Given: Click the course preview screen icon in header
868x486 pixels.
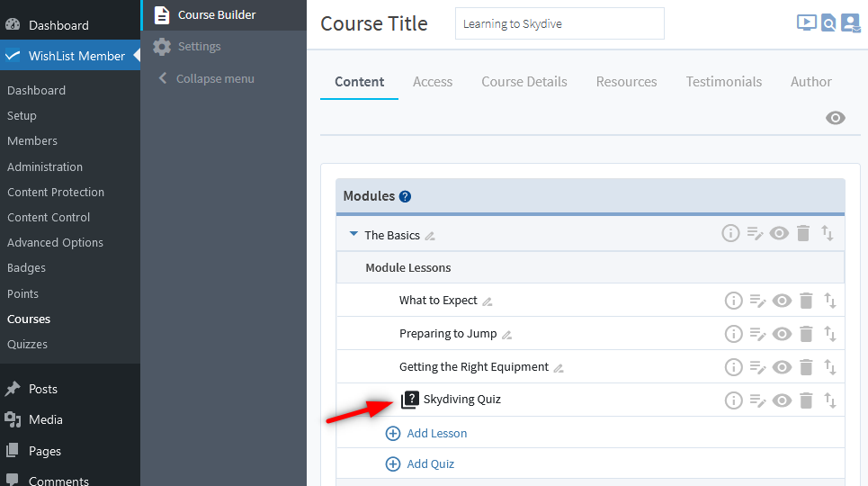Looking at the screenshot, I should point(806,23).
